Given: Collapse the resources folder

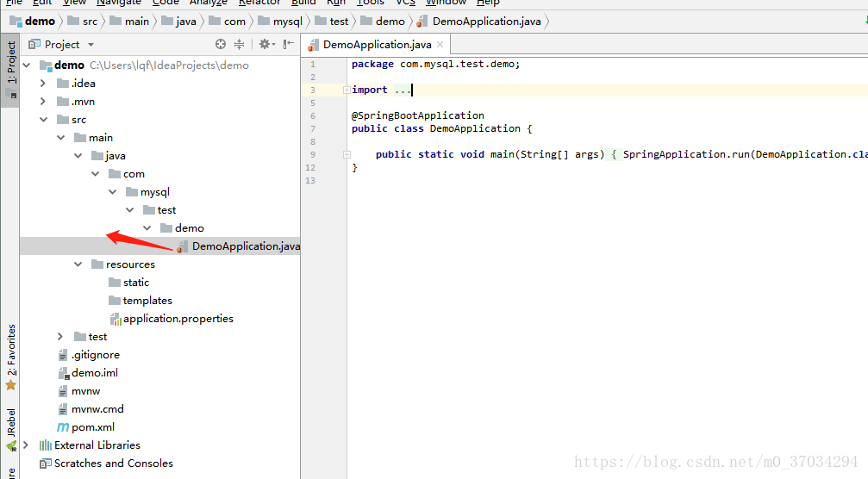Looking at the screenshot, I should 78,264.
